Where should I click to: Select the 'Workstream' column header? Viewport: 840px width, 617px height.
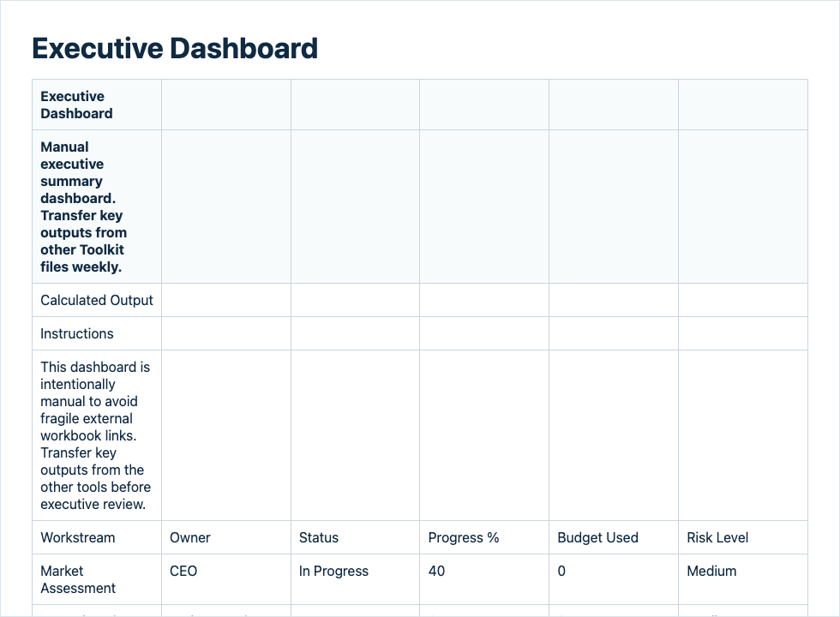click(97, 537)
